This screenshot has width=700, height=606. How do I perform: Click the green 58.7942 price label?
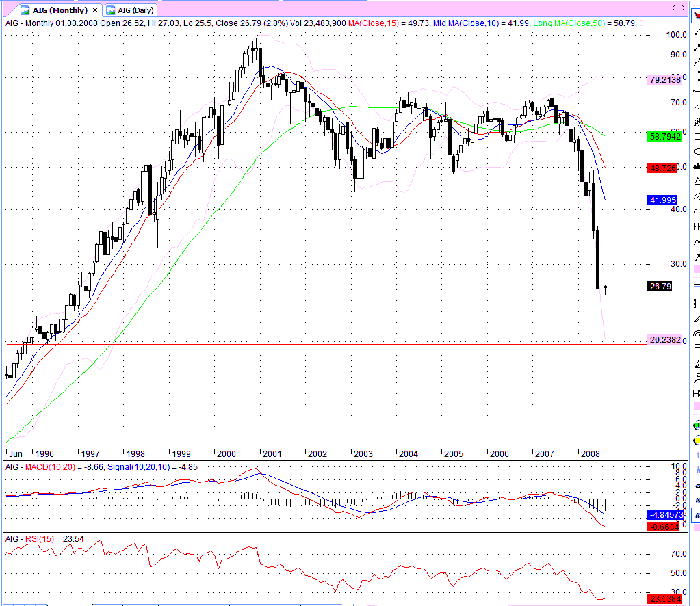point(664,137)
